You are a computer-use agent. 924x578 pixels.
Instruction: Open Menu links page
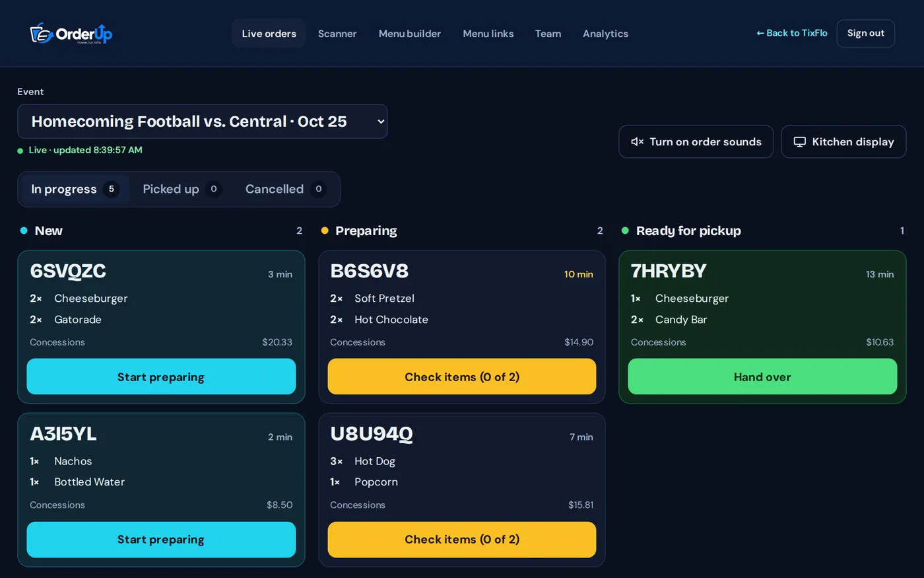(x=488, y=34)
